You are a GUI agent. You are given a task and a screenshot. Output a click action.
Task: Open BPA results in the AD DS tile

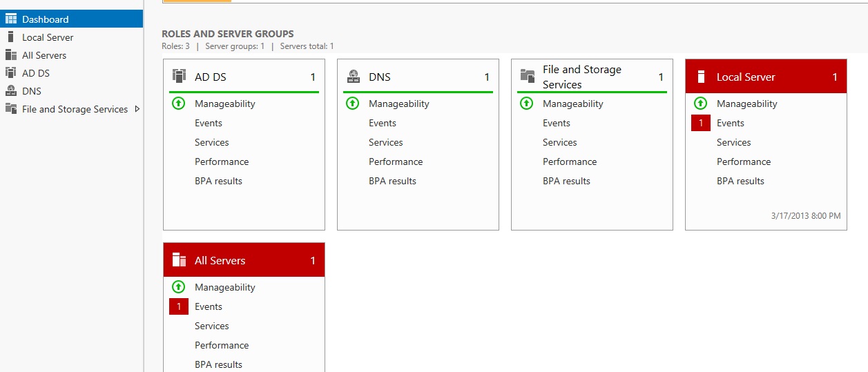coord(218,181)
